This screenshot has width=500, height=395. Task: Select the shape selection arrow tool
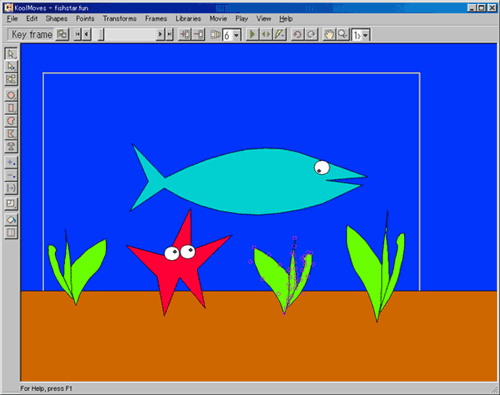click(x=11, y=54)
